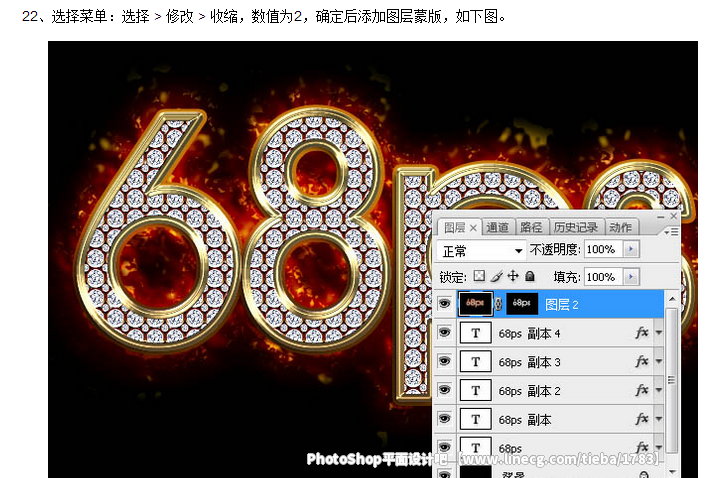Click the lock transparent pixels icon
This screenshot has height=478, width=715.
coord(479,276)
